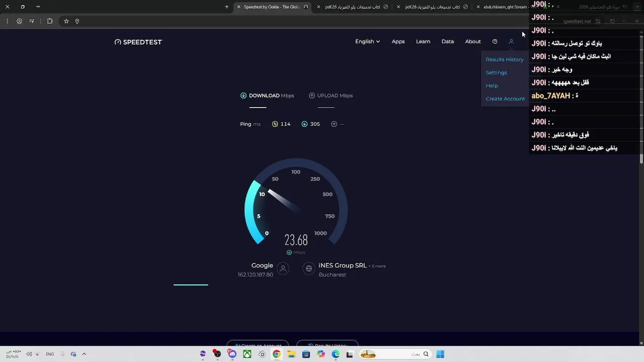The image size is (644, 362).
Task: Open OBS Studio from the taskbar
Action: click(217, 354)
